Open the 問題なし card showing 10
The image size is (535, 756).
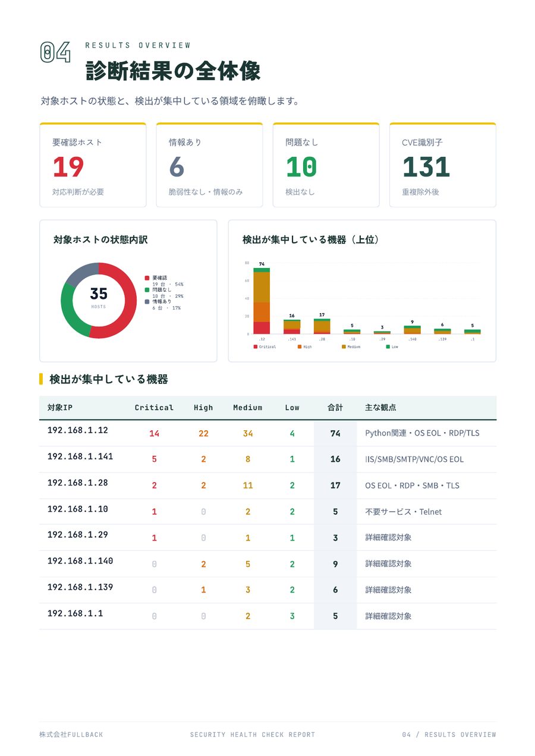(326, 165)
